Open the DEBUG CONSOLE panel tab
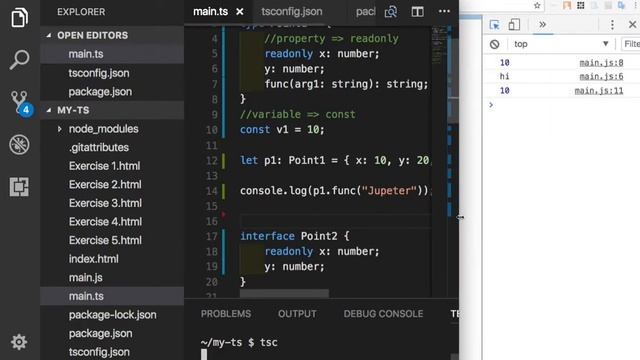Image resolution: width=640 pixels, height=360 pixels. (383, 314)
